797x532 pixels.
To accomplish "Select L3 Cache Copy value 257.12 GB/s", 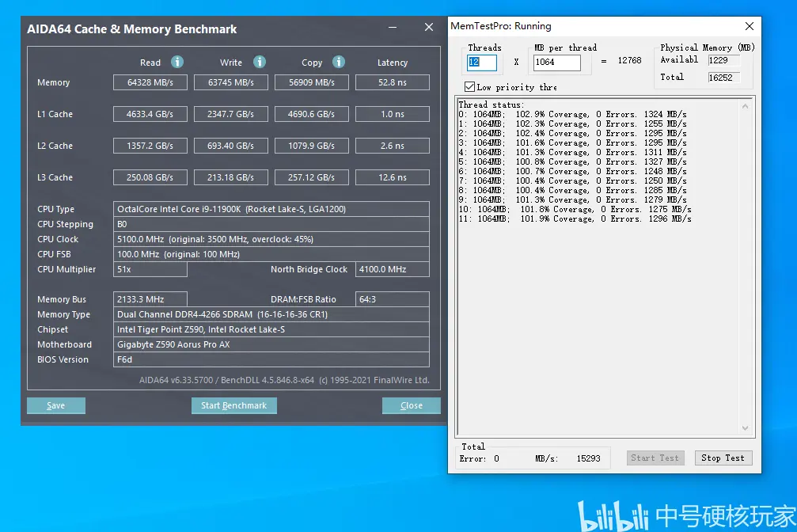I will coord(312,177).
